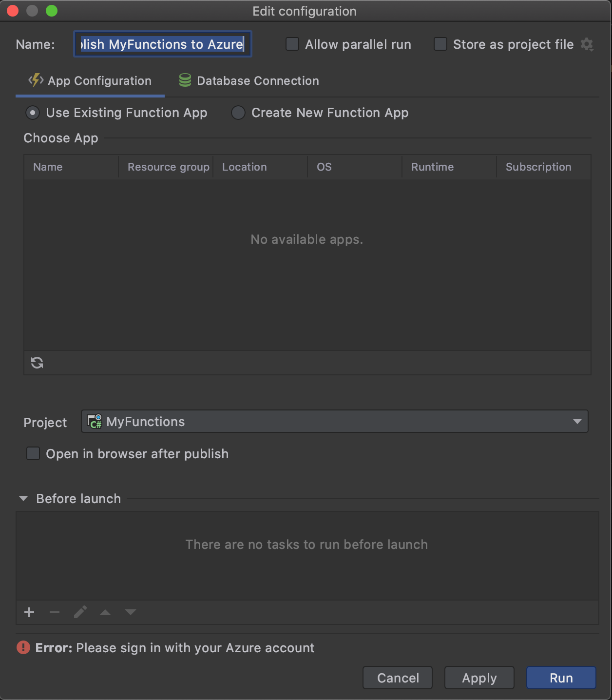Sort apps by Resource group column

166,167
